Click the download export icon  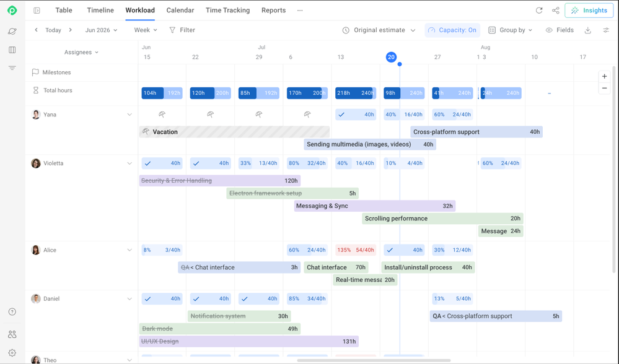coord(588,30)
